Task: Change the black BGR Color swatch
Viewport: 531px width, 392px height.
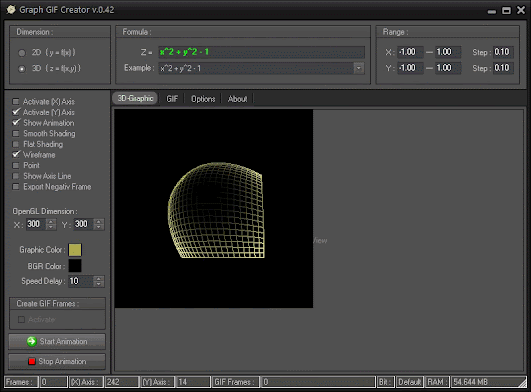Action: pyautogui.click(x=75, y=266)
